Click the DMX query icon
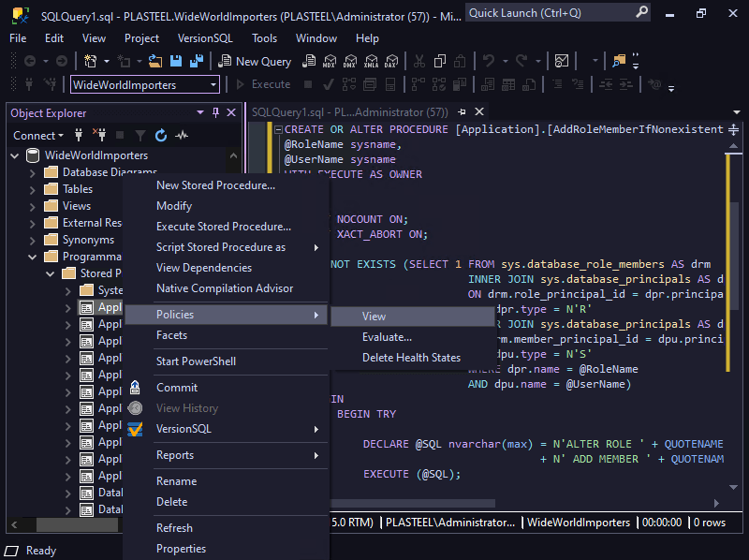 click(x=350, y=61)
